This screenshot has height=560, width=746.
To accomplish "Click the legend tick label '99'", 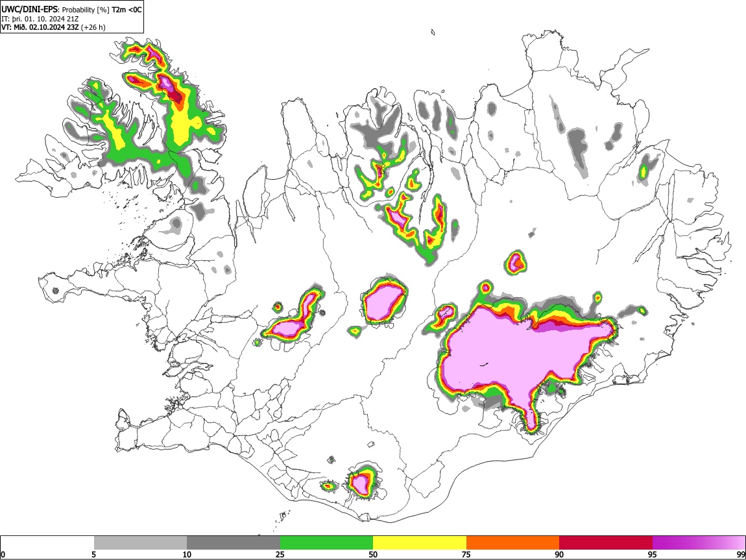I will (x=740, y=554).
